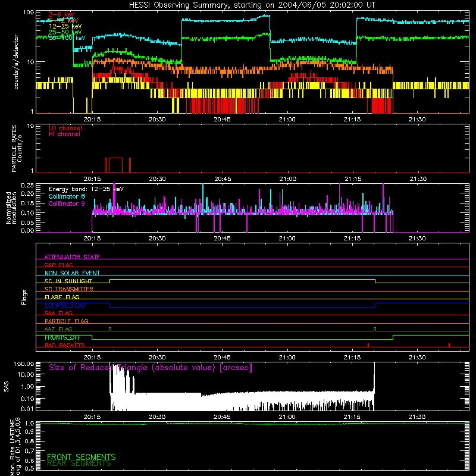Click the Energy band: 12-25 keV label
476x476 pixels.
tap(86, 189)
